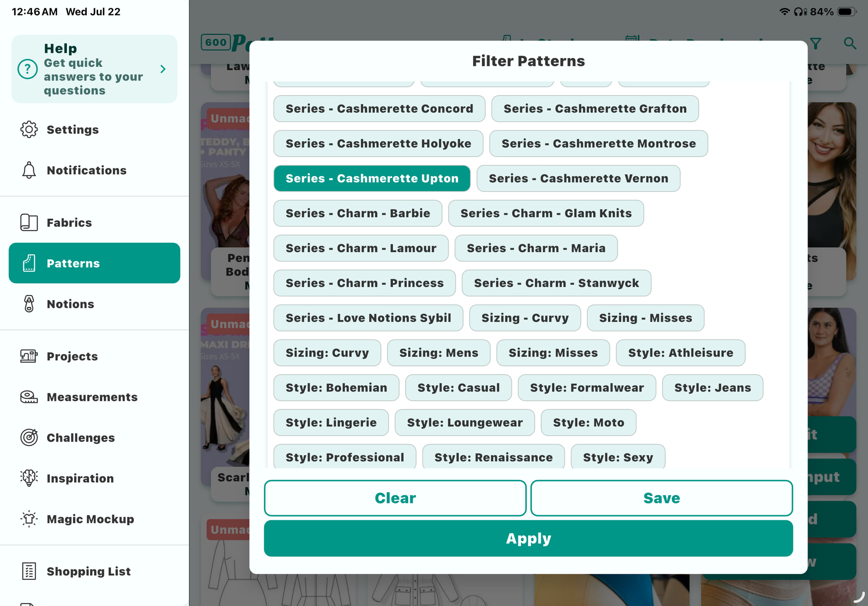
Task: Click the Inspiration brain icon
Action: point(29,479)
